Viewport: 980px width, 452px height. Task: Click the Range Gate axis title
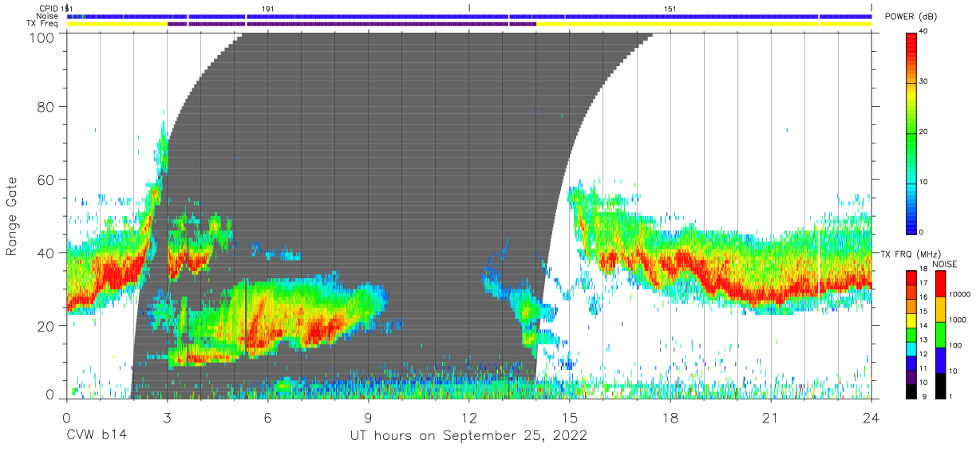coord(12,215)
